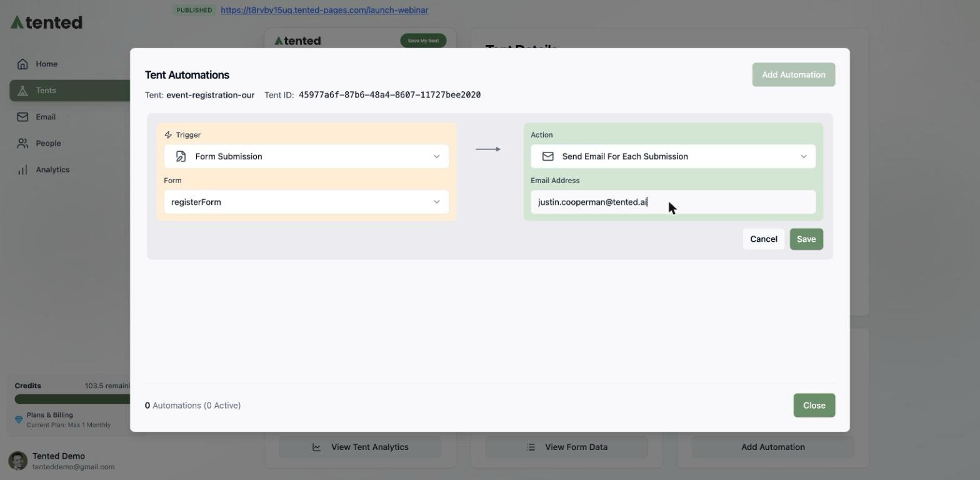The width and height of the screenshot is (980, 480).
Task: Click the tenteddemo@gmail.com account text
Action: click(74, 467)
